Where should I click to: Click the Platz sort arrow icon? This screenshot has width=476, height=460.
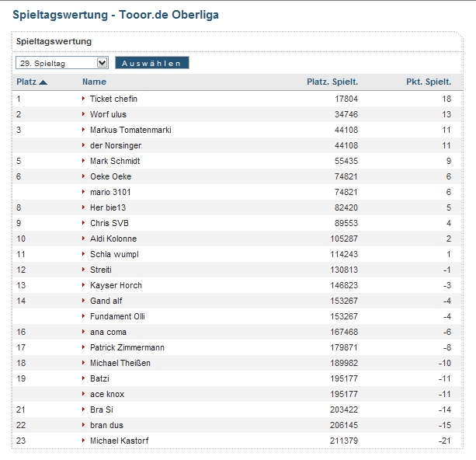coord(43,82)
